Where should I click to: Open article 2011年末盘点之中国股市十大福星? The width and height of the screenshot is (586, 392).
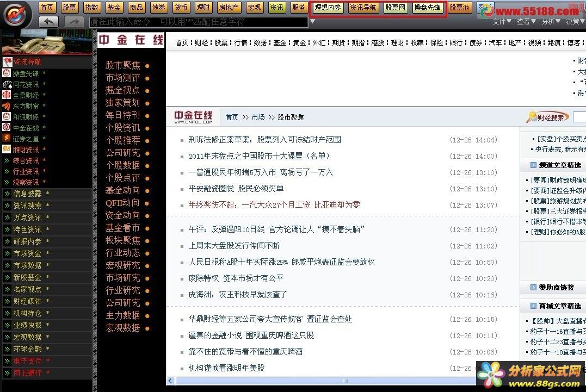(259, 156)
